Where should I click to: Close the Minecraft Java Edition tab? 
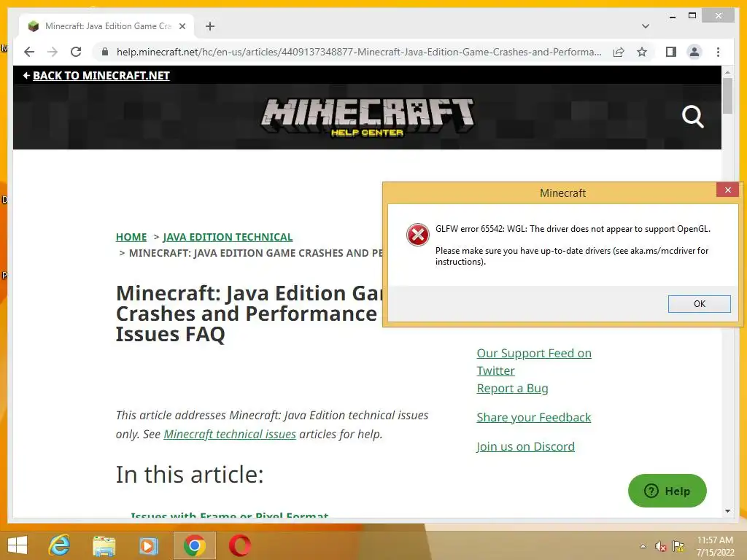182,26
